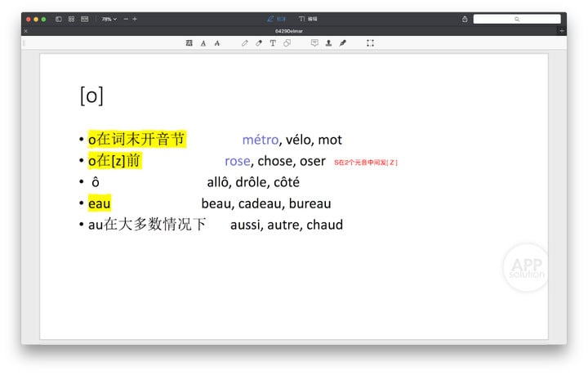Select the underline text tool

point(203,43)
